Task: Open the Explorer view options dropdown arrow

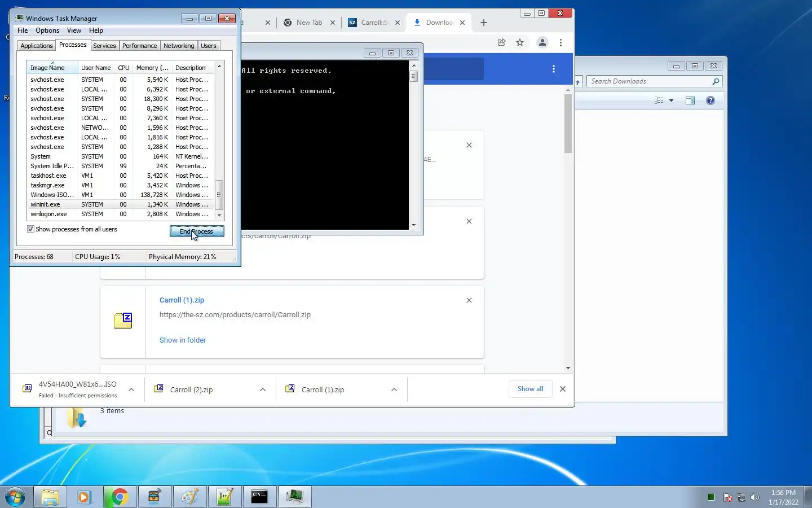Action: (x=671, y=100)
